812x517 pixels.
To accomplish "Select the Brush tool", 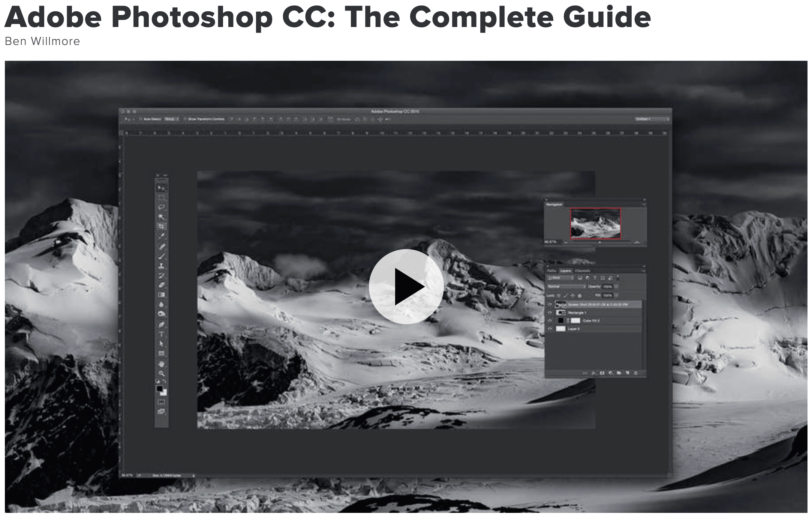I will point(162,256).
